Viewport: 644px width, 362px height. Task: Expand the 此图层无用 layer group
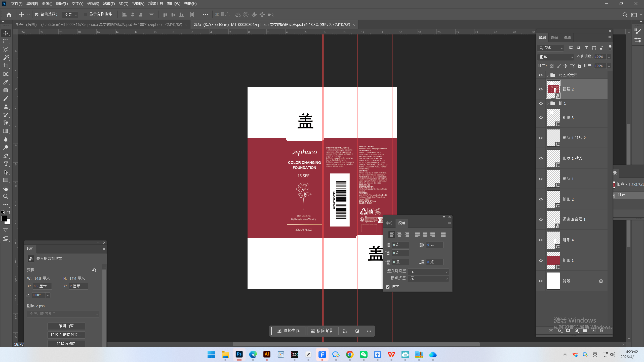tap(548, 75)
